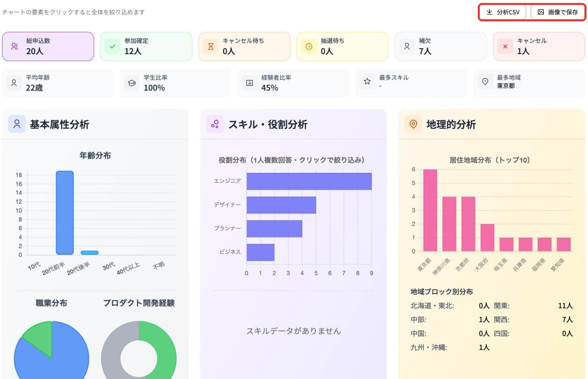Filter by the 抽選待ち 0人 card

(x=342, y=46)
